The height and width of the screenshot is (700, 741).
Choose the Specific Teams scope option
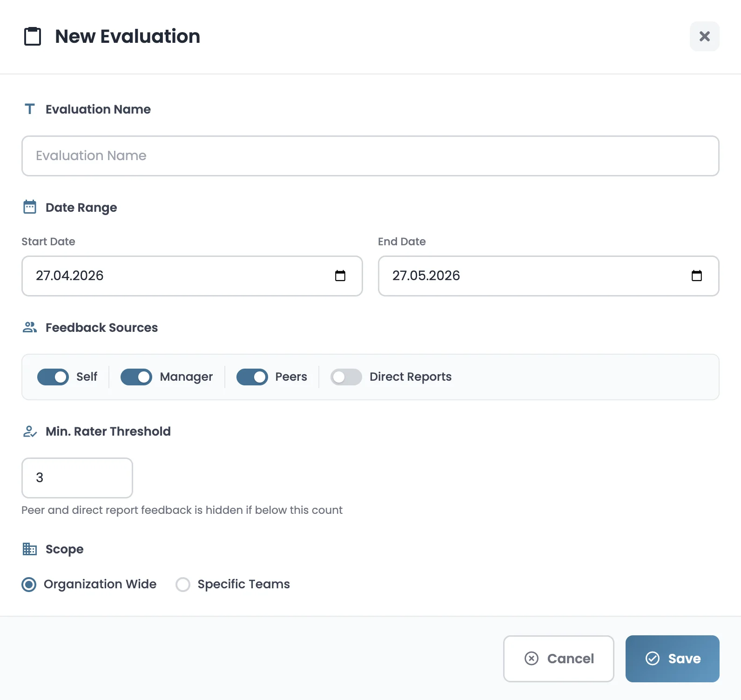[x=183, y=585]
